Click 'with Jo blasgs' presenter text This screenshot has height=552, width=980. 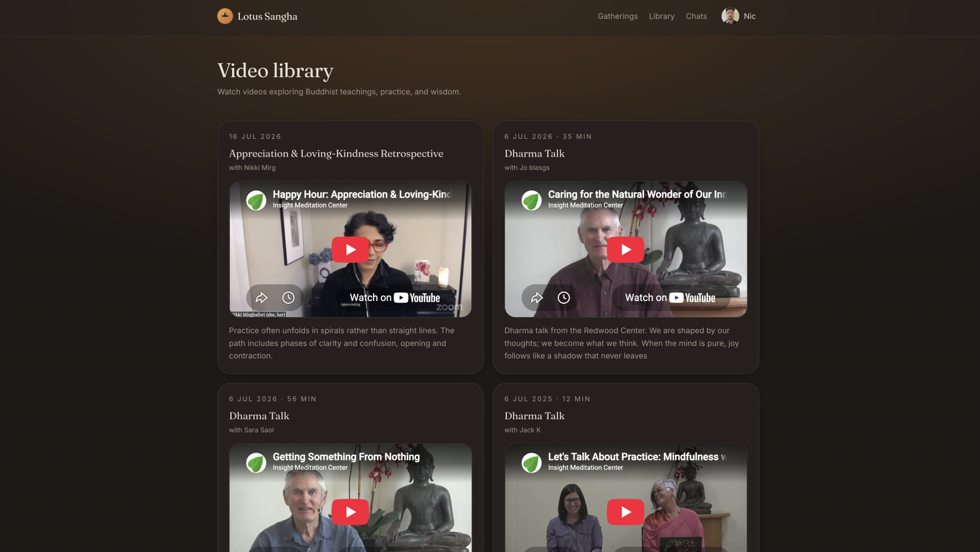point(527,168)
